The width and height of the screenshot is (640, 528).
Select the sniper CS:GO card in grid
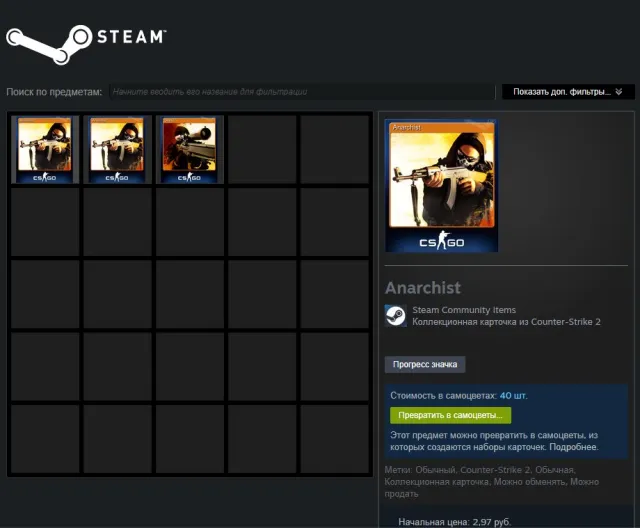tap(189, 150)
